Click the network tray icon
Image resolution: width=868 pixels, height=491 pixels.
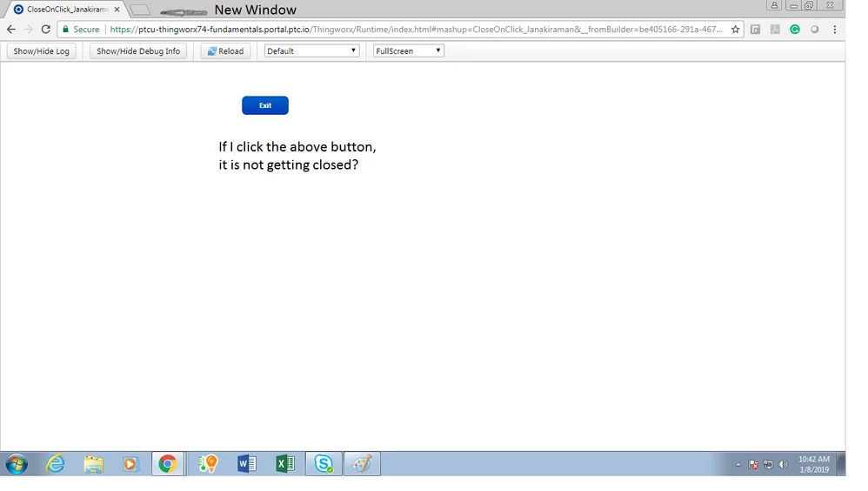[768, 464]
